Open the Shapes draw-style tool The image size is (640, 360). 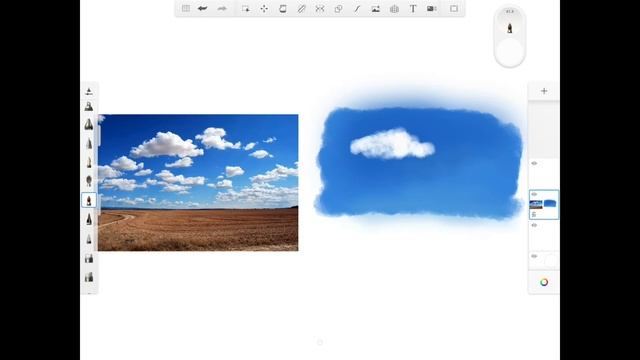pos(338,9)
